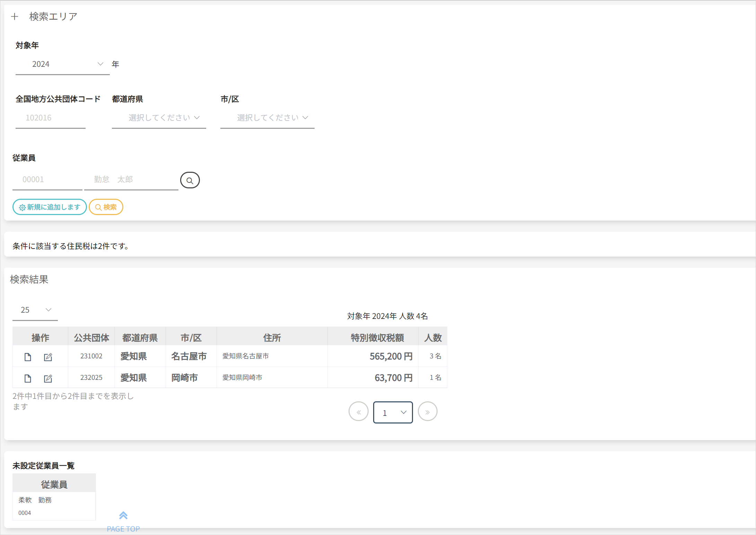Open the 市/区 city dropdown
Screen dimensions: 756x535
click(267, 118)
